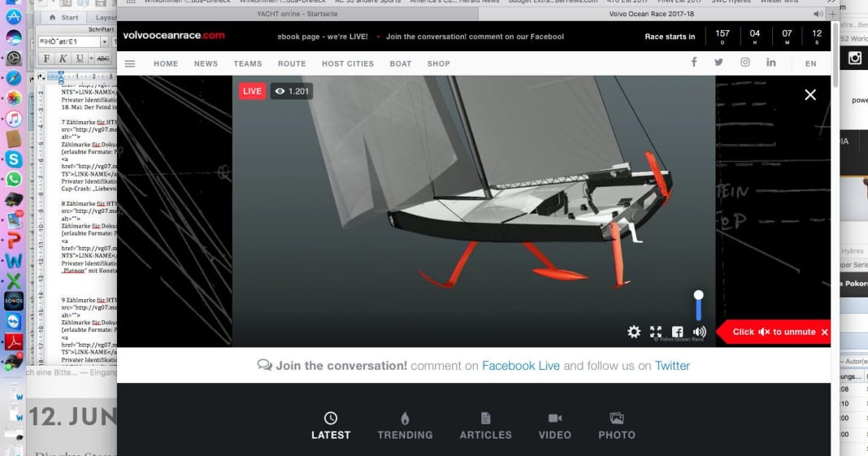Open a new browser tab with plus button
868x456 pixels.
click(833, 14)
